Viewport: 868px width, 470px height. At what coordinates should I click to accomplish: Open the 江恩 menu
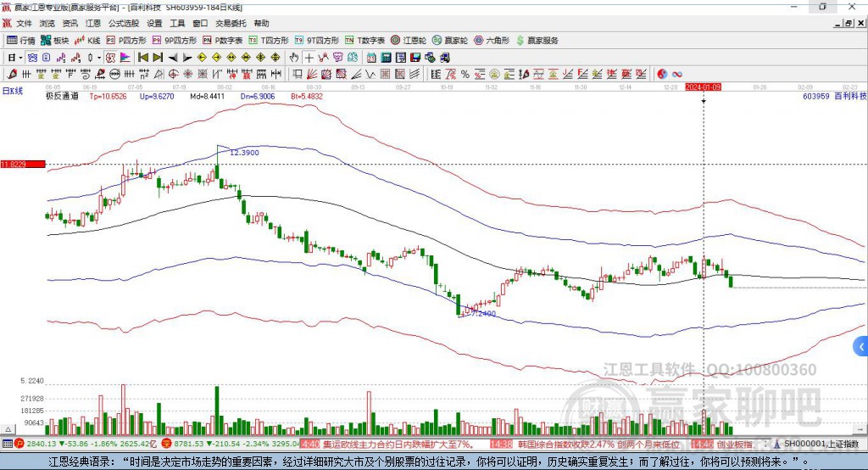coord(93,23)
